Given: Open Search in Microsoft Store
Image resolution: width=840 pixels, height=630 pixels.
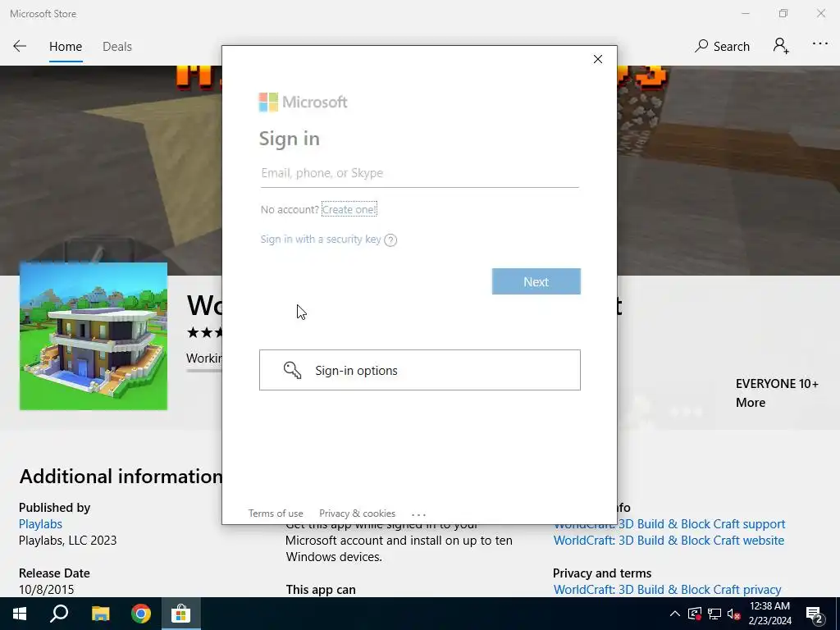Looking at the screenshot, I should pyautogui.click(x=722, y=47).
